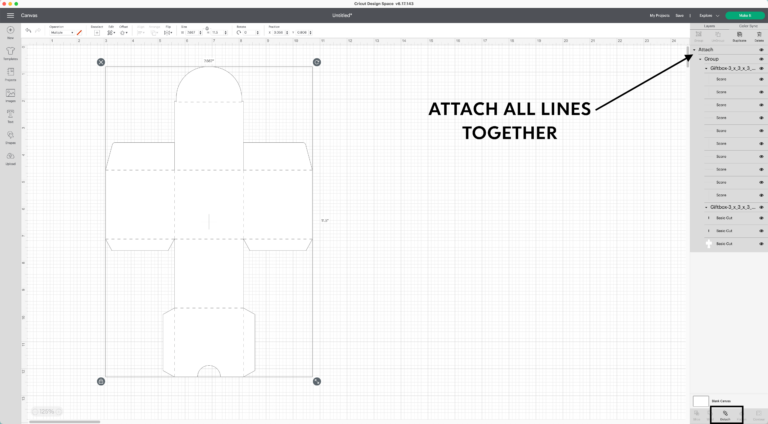768x424 pixels.
Task: Click the rotate handle on the selection
Action: (x=317, y=62)
